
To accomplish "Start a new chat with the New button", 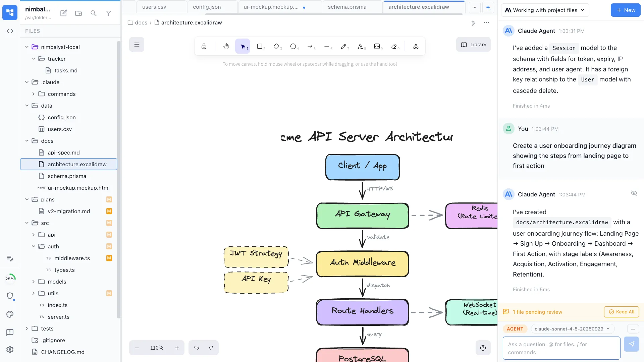I will 625,10.
